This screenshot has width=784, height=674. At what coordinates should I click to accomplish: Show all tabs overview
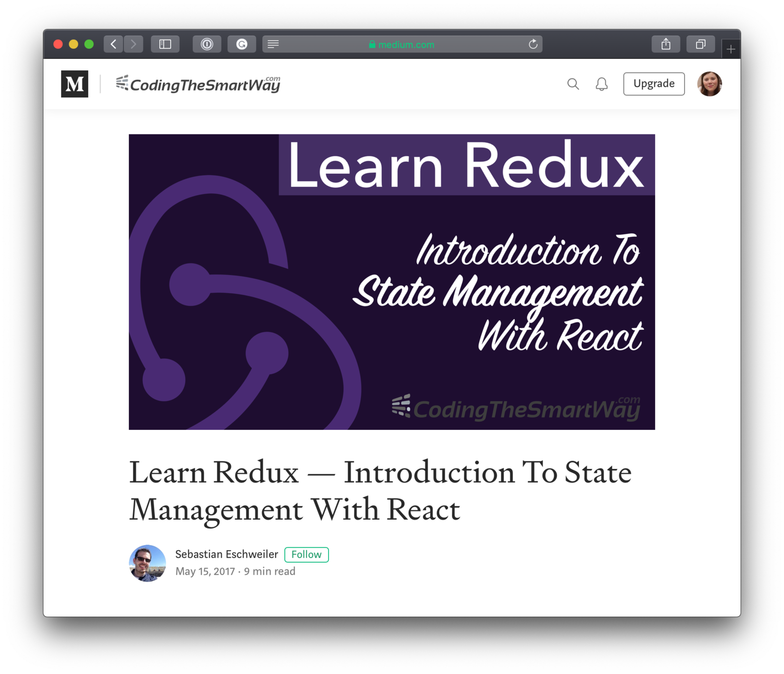[x=701, y=44]
